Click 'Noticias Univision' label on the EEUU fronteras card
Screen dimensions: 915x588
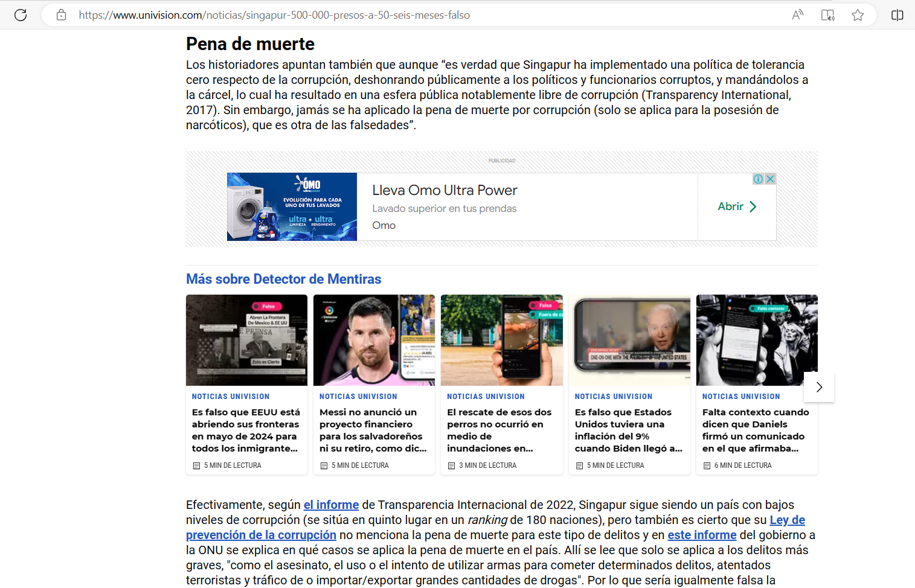coord(231,397)
